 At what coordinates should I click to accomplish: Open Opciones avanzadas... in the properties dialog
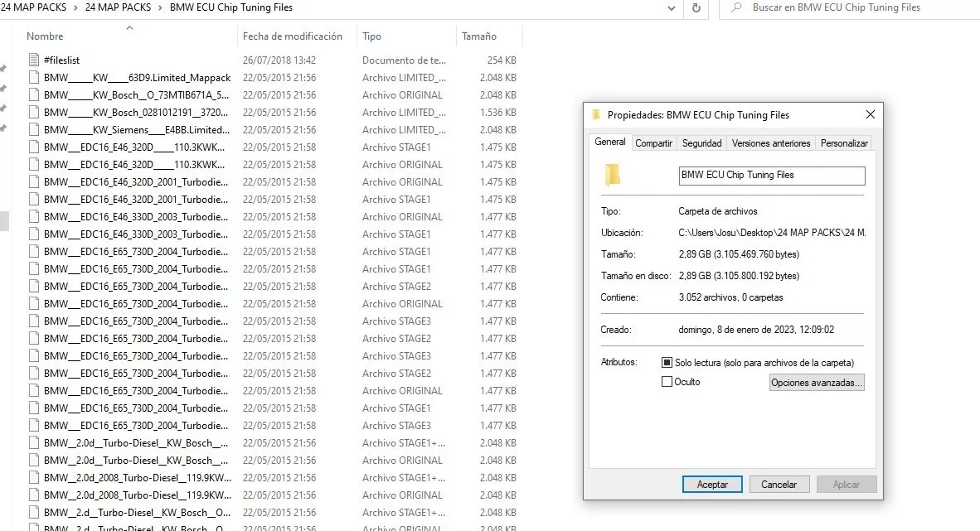817,383
